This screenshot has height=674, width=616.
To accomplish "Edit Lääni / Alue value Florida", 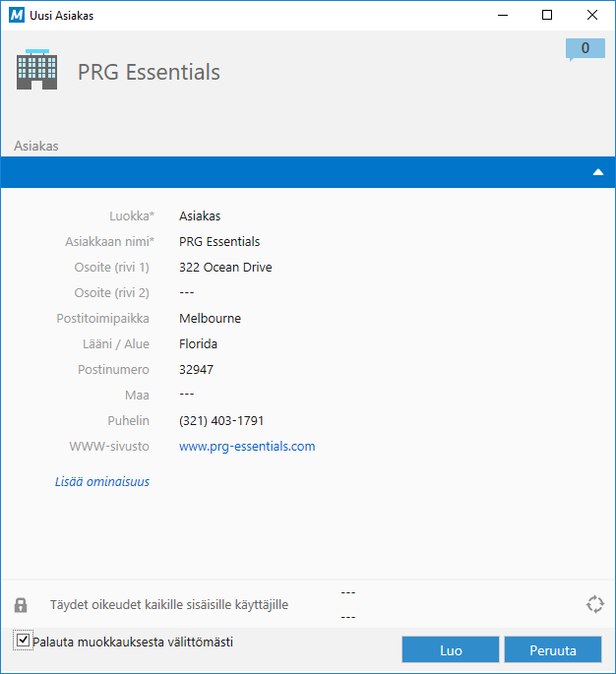I will (x=198, y=343).
